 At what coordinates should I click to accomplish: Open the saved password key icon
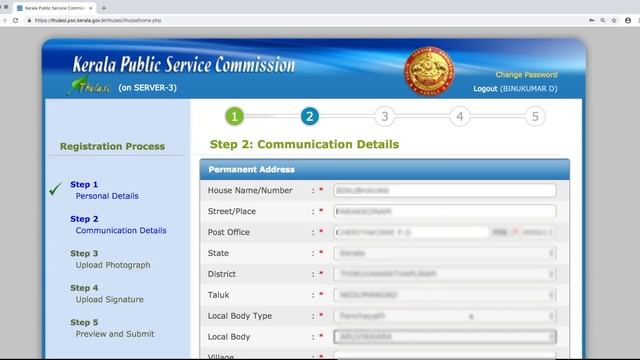pyautogui.click(x=591, y=20)
